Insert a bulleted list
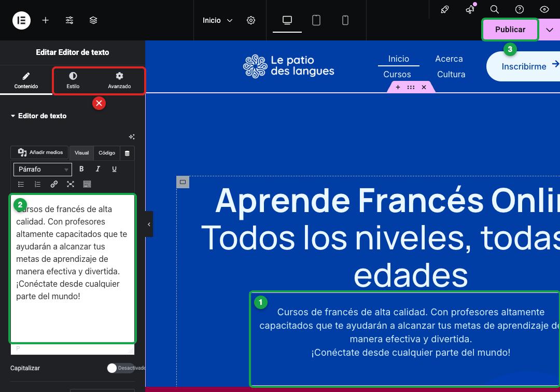Image resolution: width=560 pixels, height=392 pixels. 21,184
